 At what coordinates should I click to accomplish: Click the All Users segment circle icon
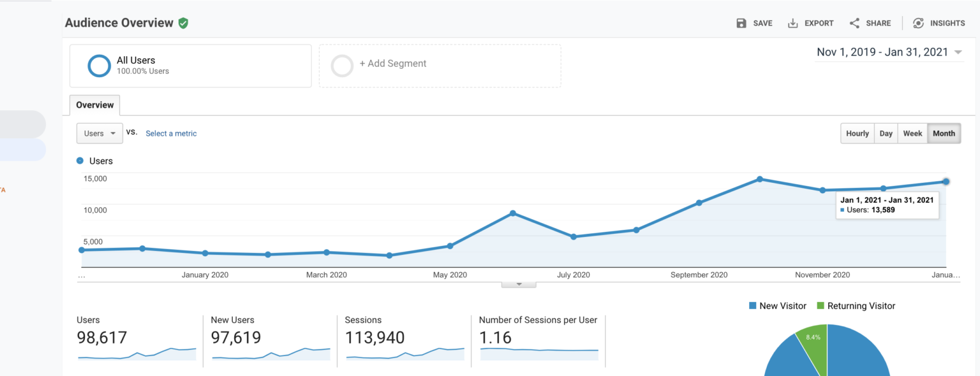coord(100,66)
